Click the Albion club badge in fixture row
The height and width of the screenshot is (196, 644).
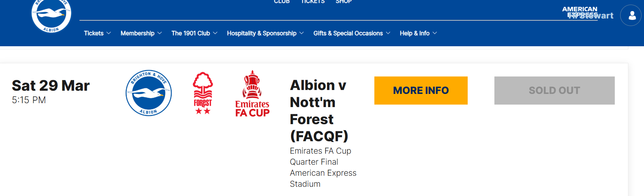pyautogui.click(x=149, y=93)
